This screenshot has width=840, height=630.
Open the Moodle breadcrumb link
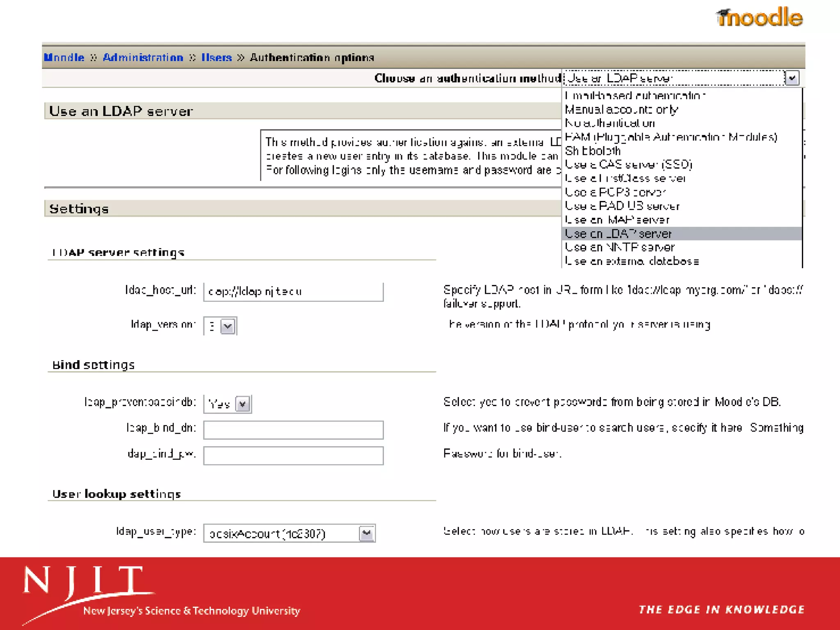click(64, 57)
